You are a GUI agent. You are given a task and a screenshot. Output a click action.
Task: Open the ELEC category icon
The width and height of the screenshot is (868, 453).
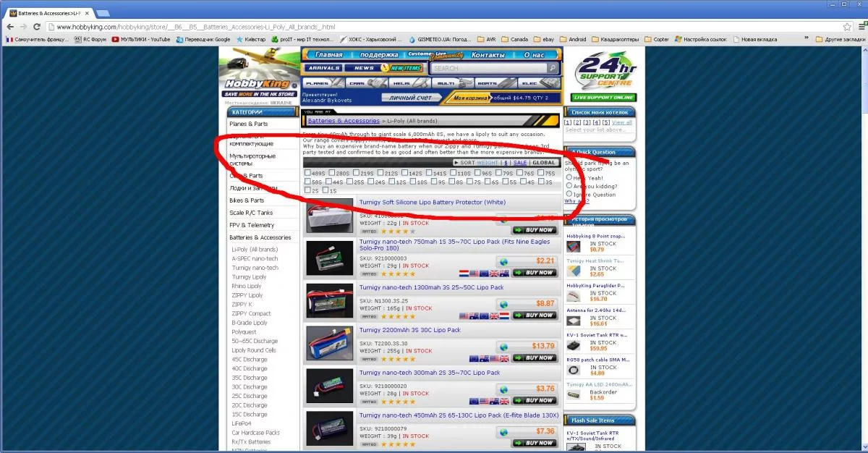(x=538, y=83)
